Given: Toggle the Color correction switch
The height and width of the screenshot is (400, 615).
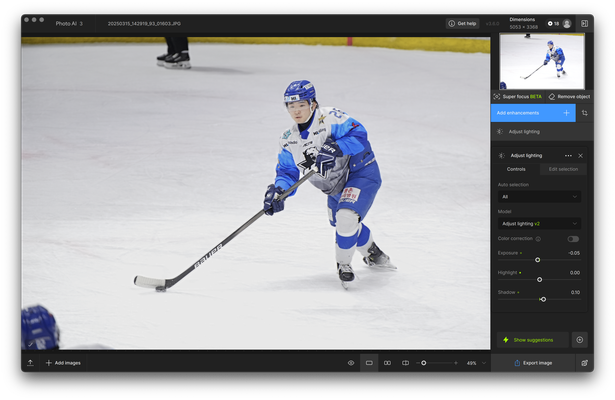Looking at the screenshot, I should click(573, 239).
